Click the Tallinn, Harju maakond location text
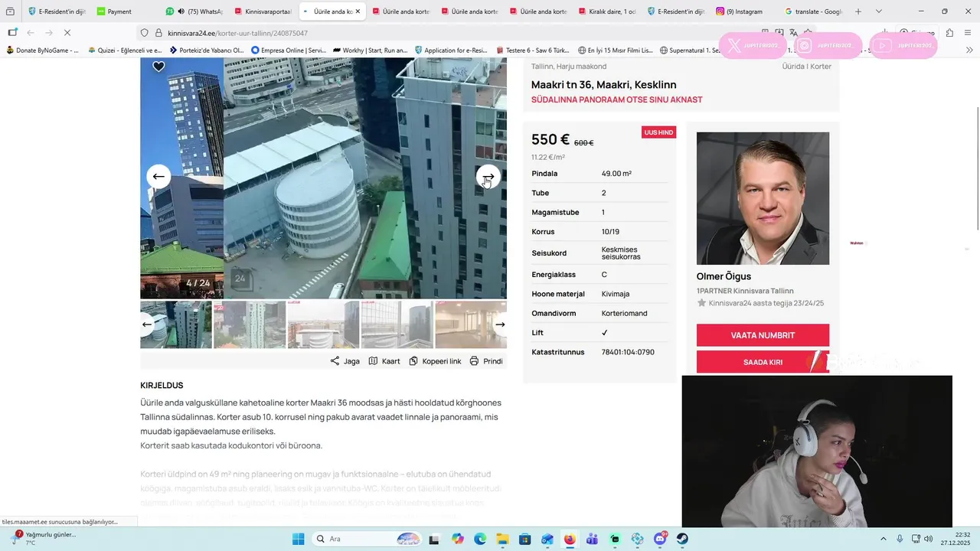The height and width of the screenshot is (551, 980). coord(569,67)
